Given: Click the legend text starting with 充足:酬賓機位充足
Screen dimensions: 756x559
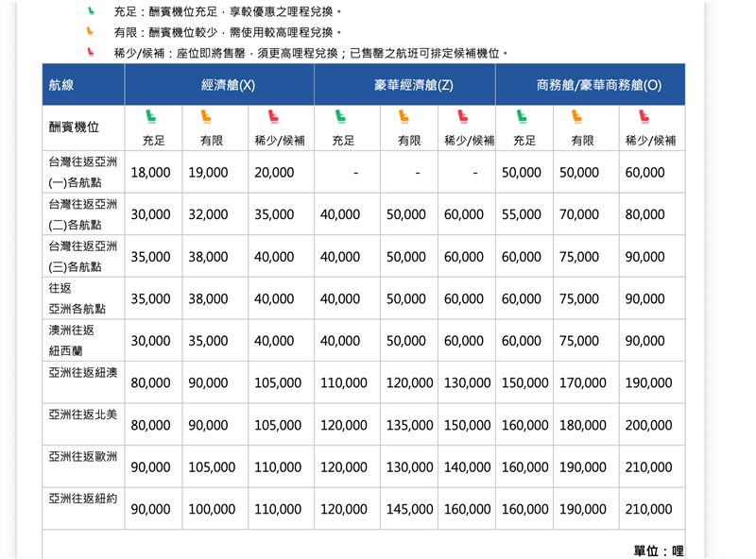Looking at the screenshot, I should (227, 11).
